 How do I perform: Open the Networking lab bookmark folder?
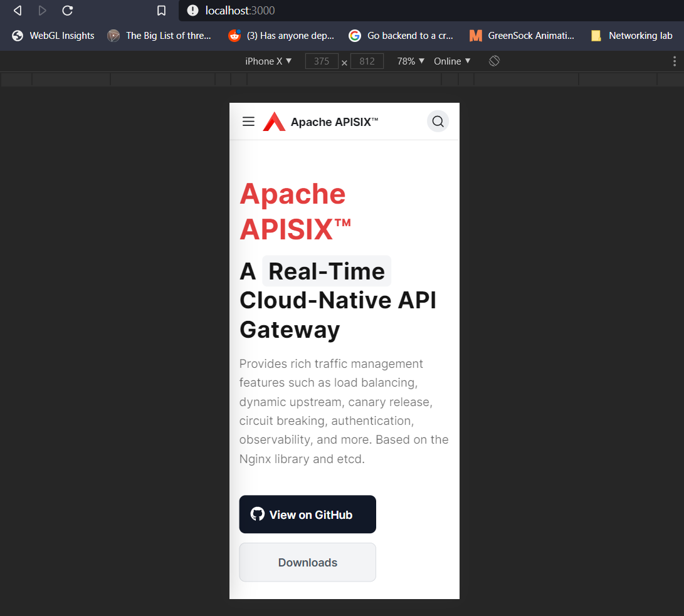[632, 36]
